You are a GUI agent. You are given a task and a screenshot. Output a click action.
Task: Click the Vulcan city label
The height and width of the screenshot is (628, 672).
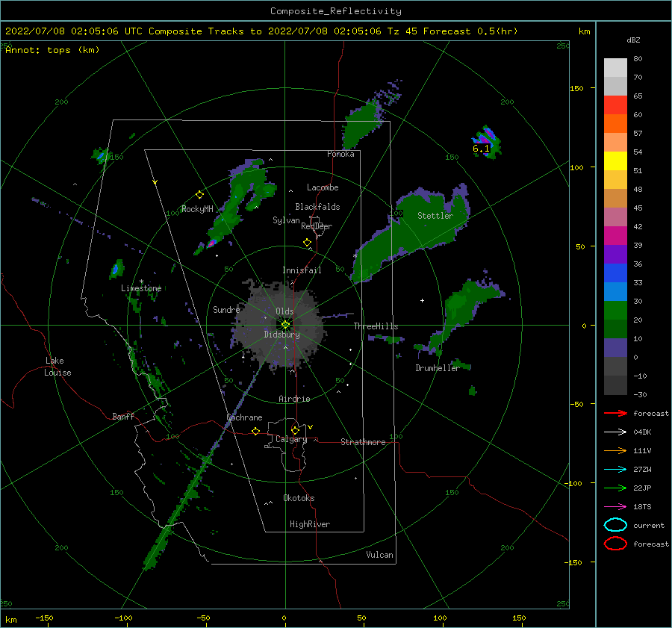[x=379, y=555]
